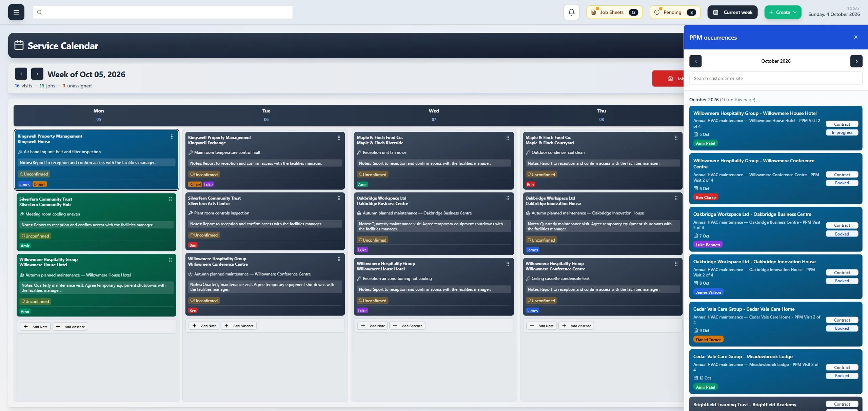Select the Daniel tag on Kingswell House
The height and width of the screenshot is (411, 868).
pyautogui.click(x=39, y=185)
